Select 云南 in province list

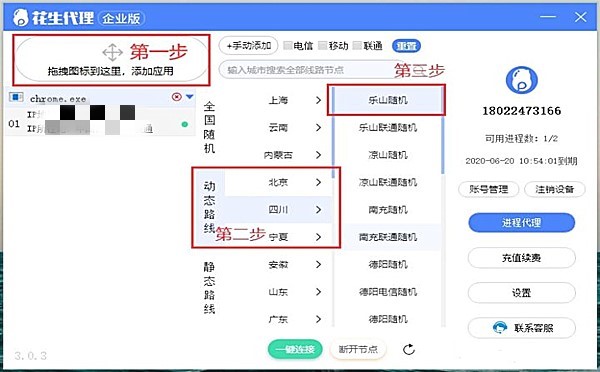278,127
